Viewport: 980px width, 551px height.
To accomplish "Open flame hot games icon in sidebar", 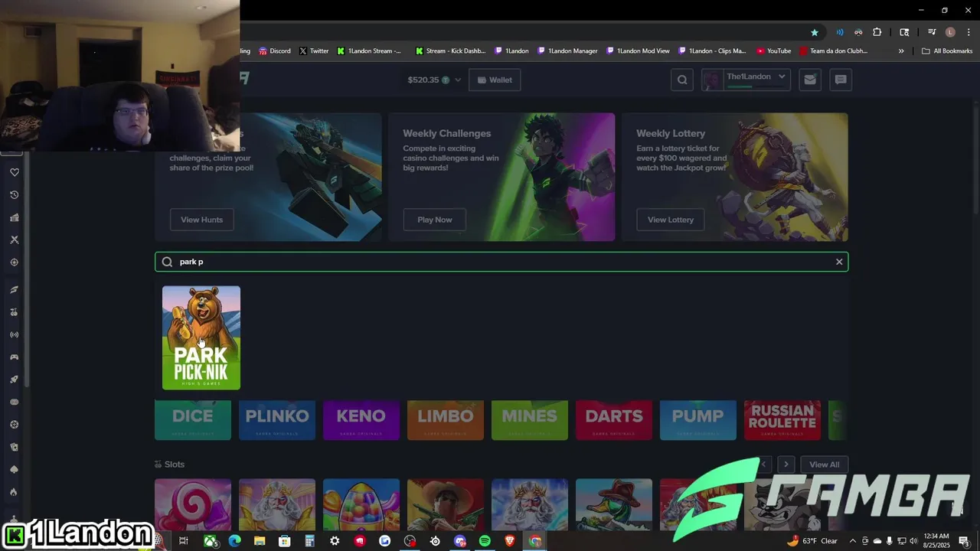I will (14, 492).
